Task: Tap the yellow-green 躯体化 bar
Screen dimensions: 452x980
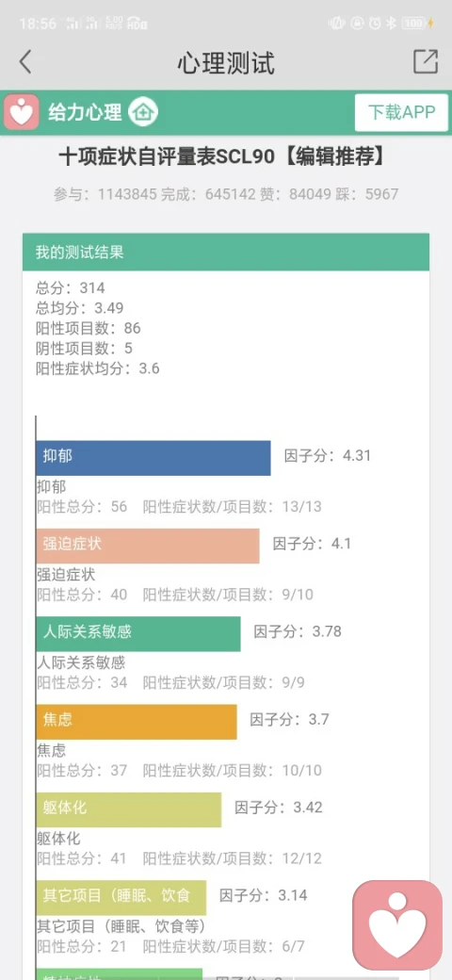Action: 129,810
